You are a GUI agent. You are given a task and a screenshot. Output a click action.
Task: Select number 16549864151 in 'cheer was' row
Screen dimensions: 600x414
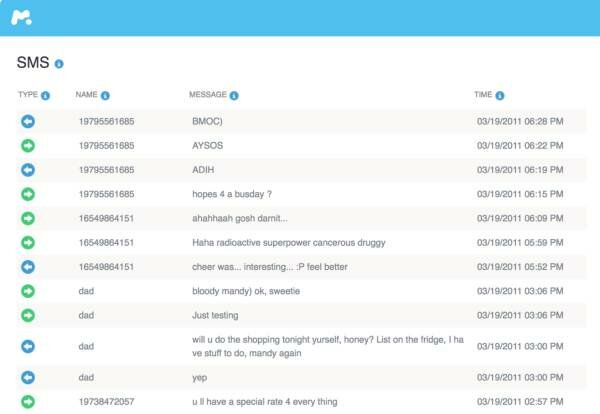[x=106, y=267]
